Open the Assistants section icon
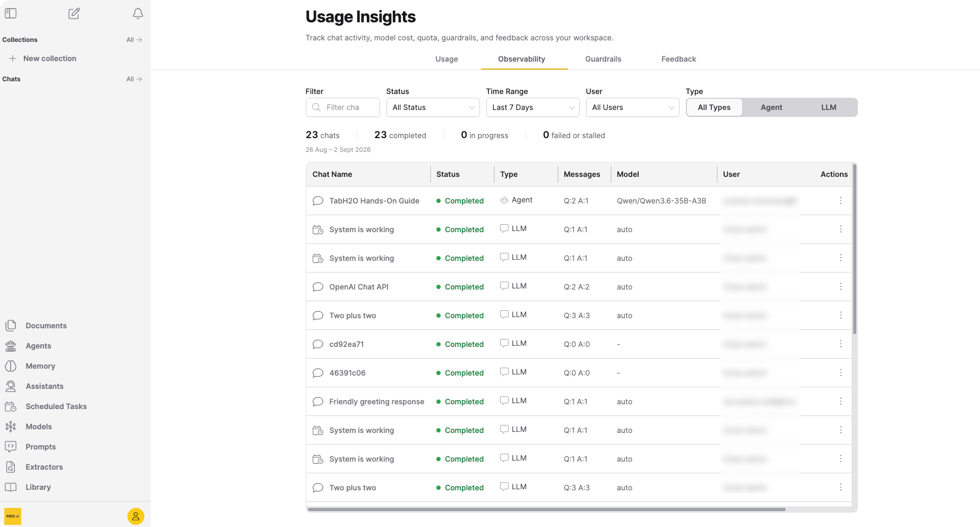 pyautogui.click(x=11, y=386)
